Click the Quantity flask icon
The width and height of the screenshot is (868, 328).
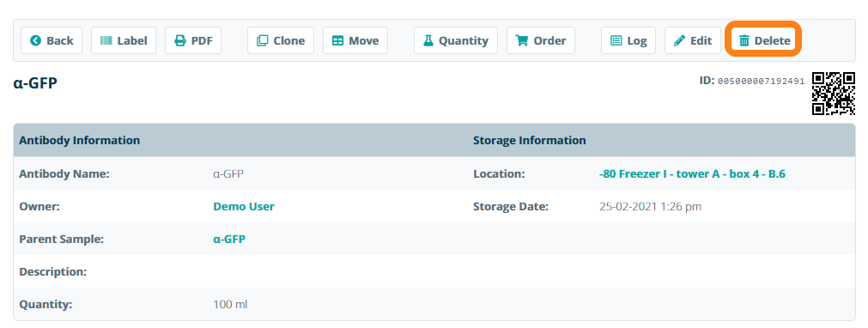tap(428, 40)
